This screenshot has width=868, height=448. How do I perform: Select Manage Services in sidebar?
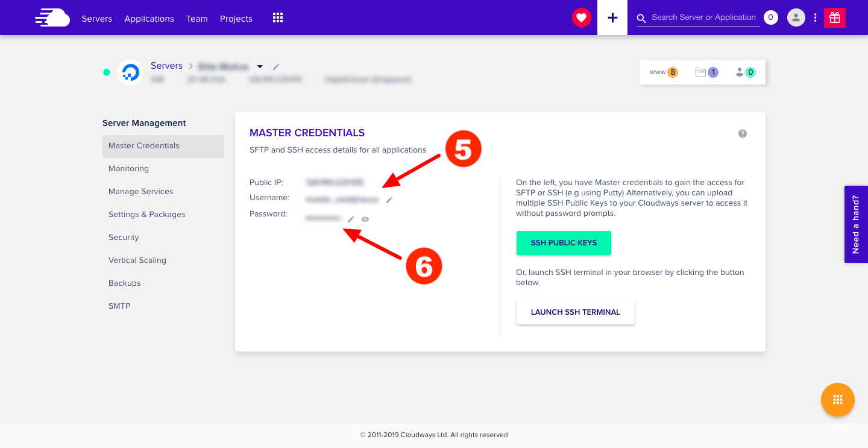140,192
